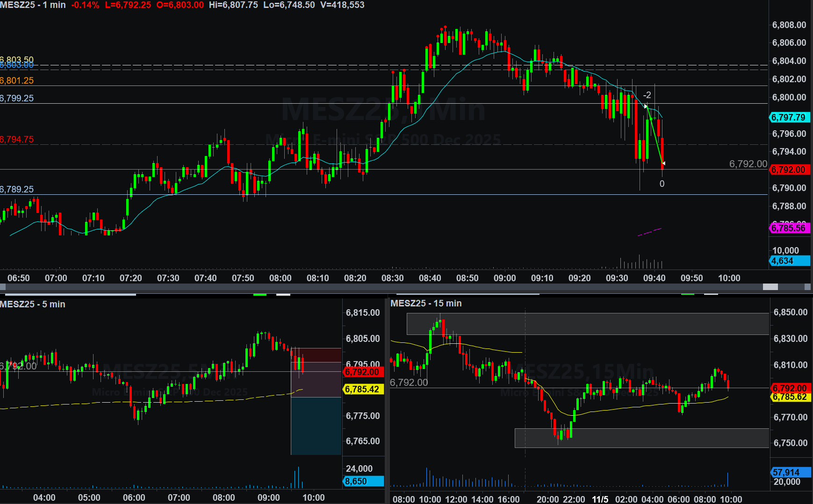Click the 11/5 date marker on 15 min time axis
This screenshot has width=813, height=504.
tap(600, 499)
